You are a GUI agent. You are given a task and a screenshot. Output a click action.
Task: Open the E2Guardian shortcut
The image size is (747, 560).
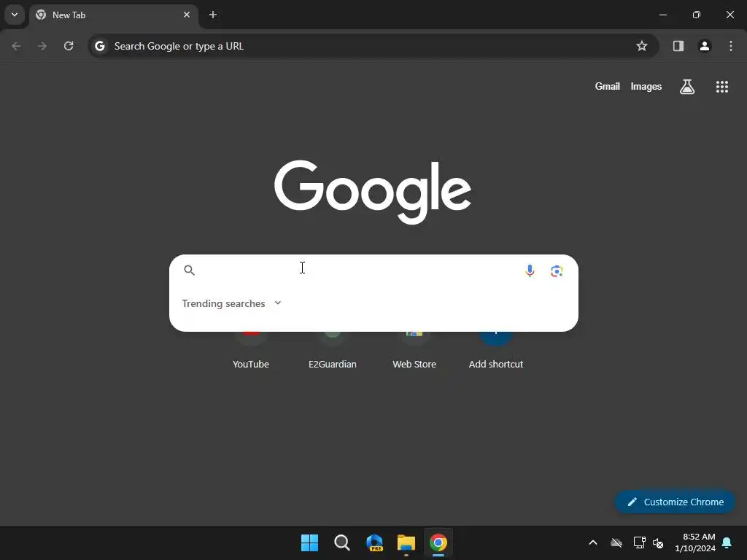pos(333,352)
